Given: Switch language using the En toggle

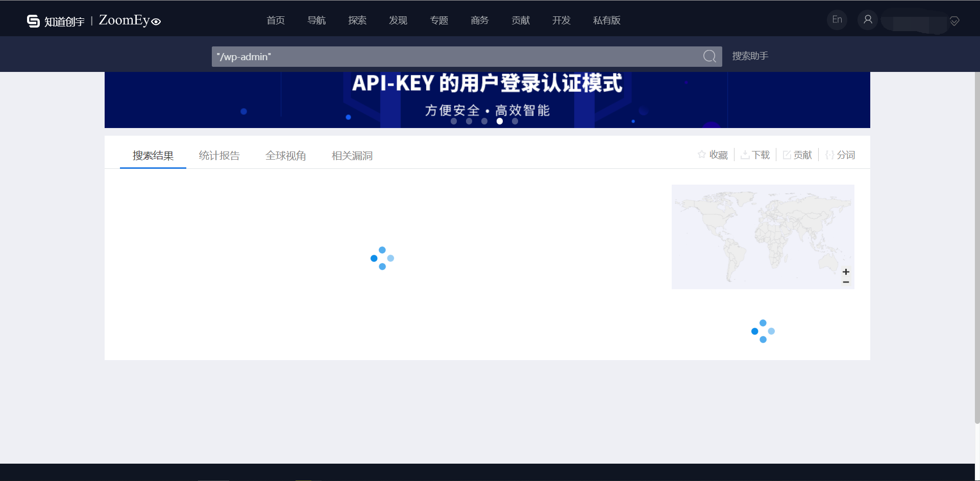Looking at the screenshot, I should (837, 19).
